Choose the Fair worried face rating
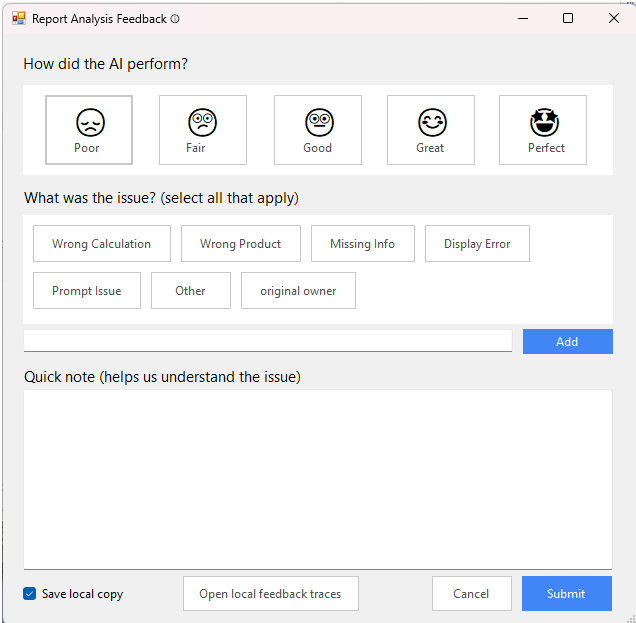 point(202,130)
